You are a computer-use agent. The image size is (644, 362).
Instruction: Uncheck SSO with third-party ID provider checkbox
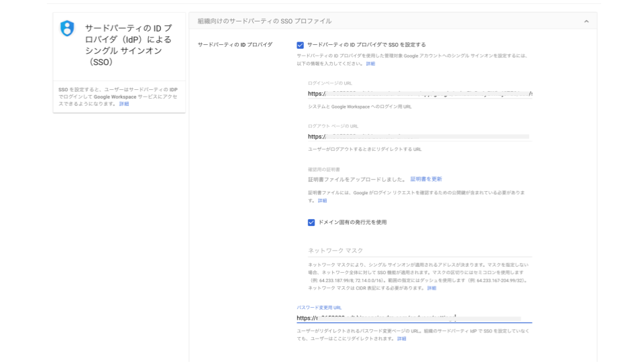(x=301, y=45)
